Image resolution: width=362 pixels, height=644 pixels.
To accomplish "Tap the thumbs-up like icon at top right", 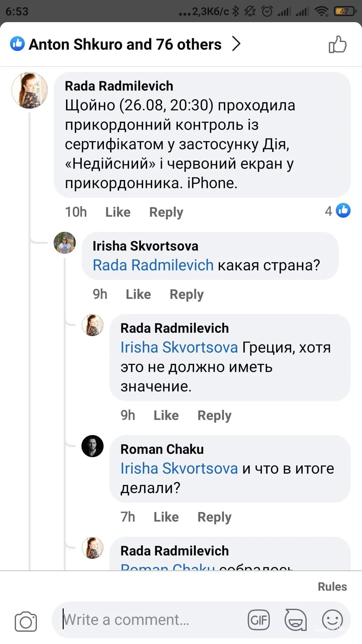I will (337, 44).
